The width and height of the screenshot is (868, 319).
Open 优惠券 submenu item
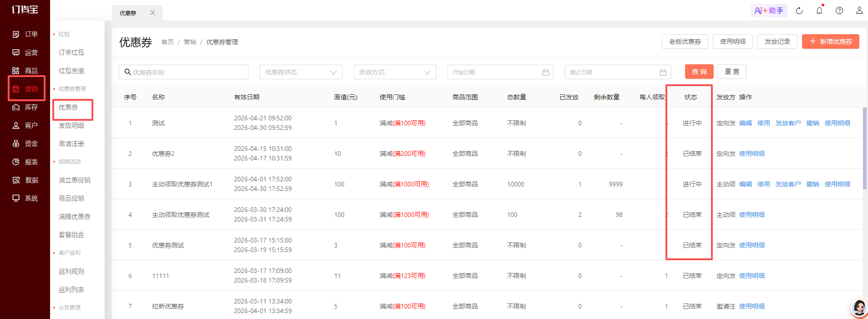pos(68,107)
